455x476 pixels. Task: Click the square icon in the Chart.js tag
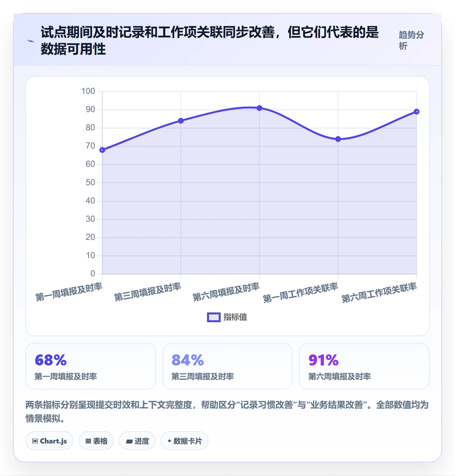(x=35, y=441)
